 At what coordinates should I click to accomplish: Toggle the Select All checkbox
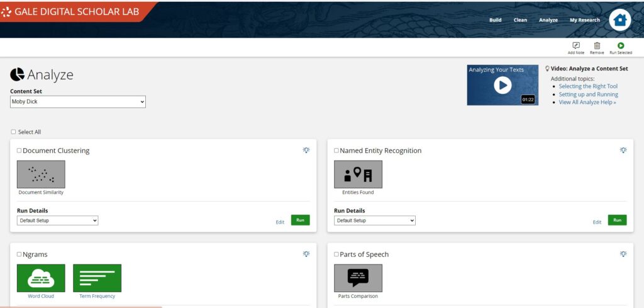[13, 132]
